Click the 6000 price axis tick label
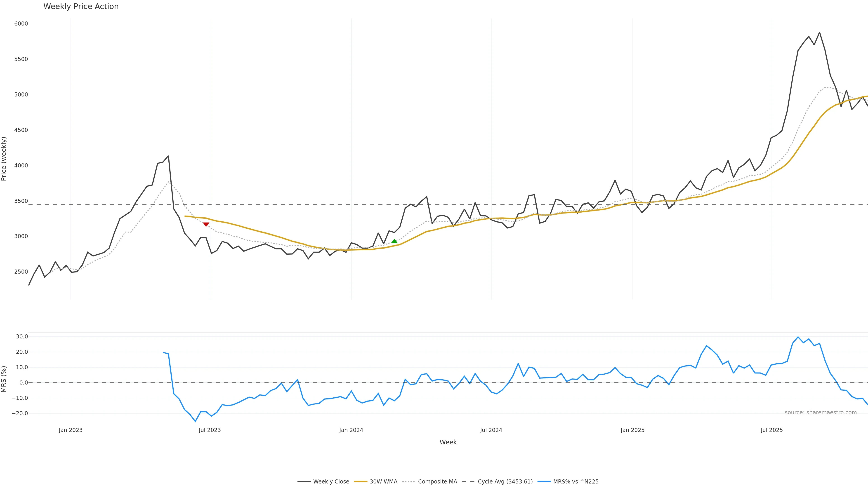 point(21,23)
